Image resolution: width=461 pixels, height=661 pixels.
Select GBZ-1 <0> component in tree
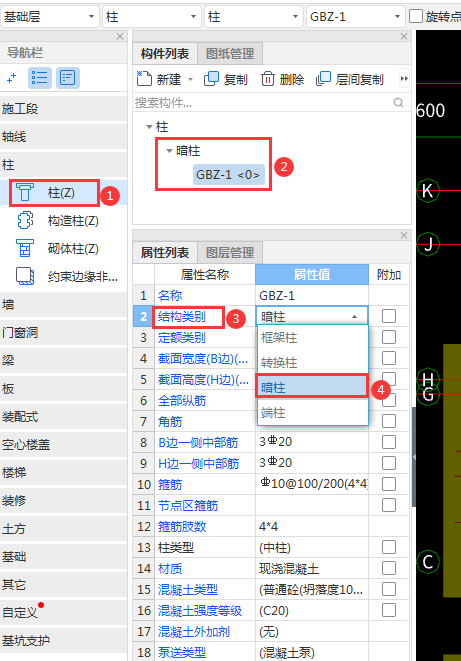point(228,175)
